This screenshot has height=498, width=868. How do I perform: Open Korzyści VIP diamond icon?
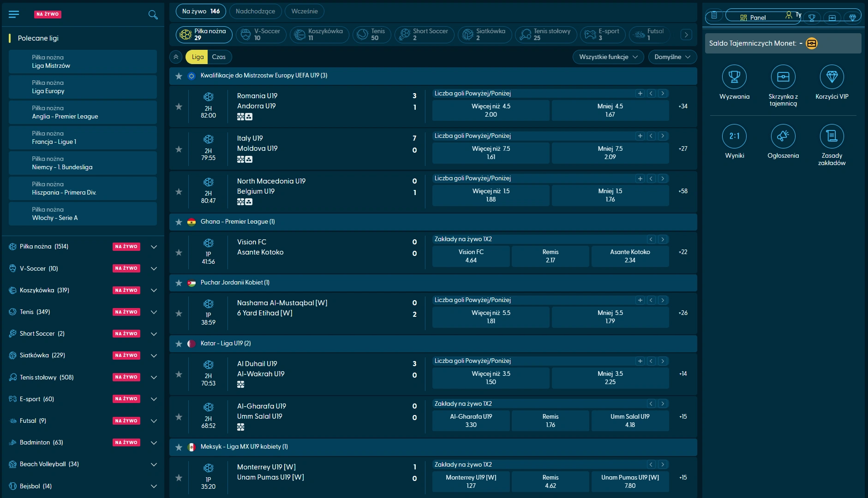point(832,77)
